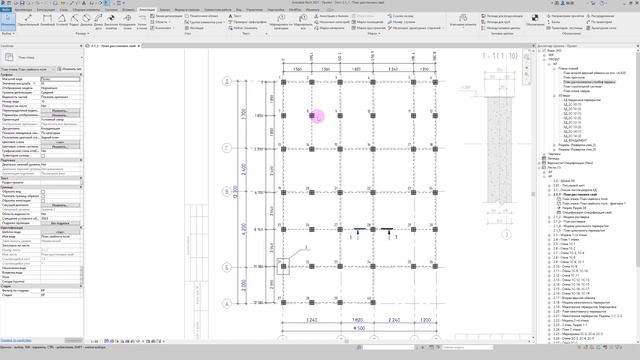
Task: Start the Detail Line (Линия детализации) tool
Action: [x=166, y=16]
